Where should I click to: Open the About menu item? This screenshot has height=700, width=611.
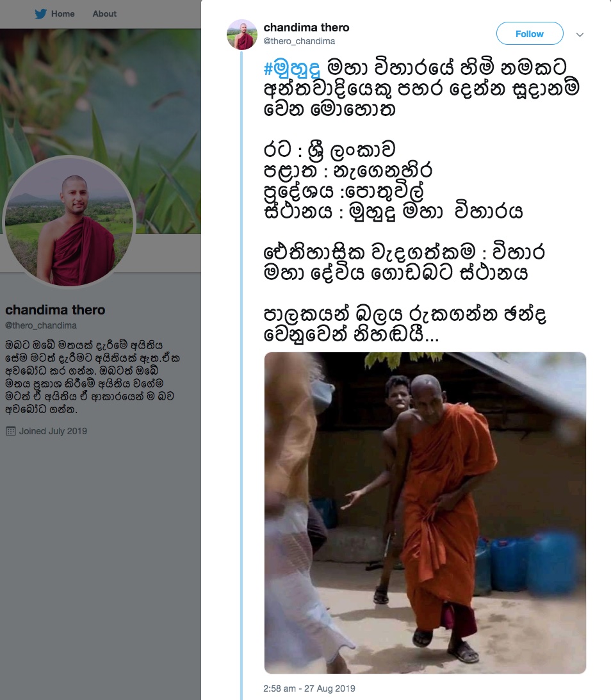click(104, 14)
